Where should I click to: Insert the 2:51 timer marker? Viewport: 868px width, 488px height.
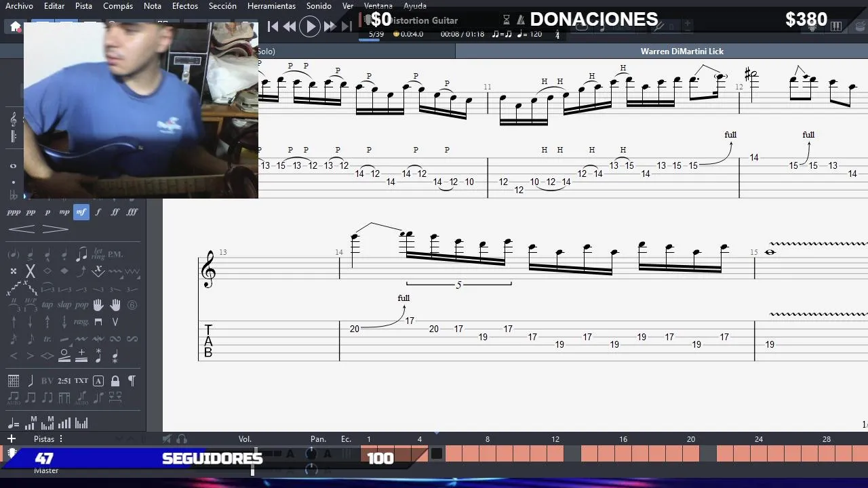click(x=64, y=381)
